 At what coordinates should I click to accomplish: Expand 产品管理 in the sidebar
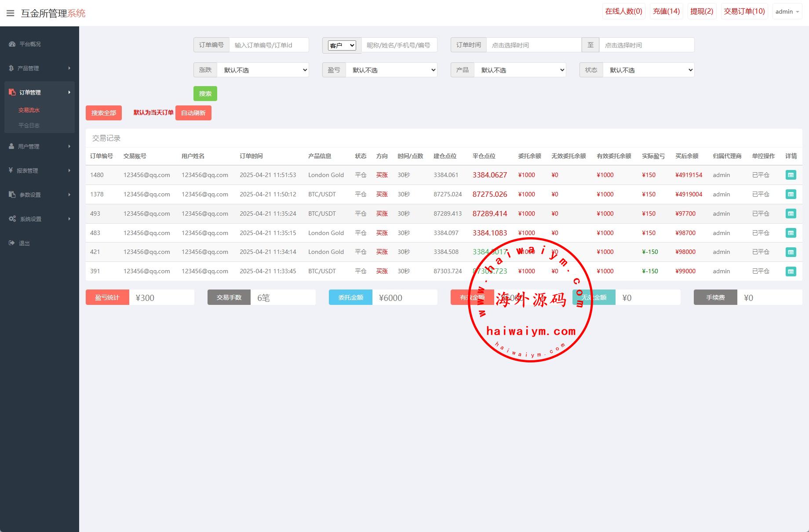(40, 68)
